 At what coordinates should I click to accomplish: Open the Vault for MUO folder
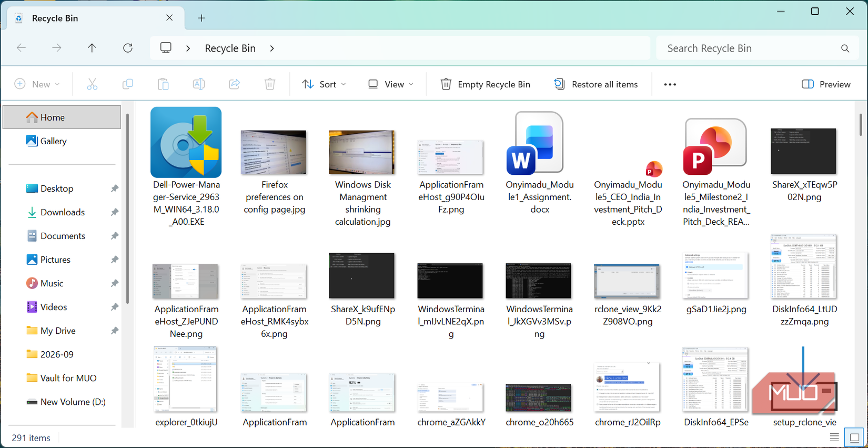click(62, 378)
